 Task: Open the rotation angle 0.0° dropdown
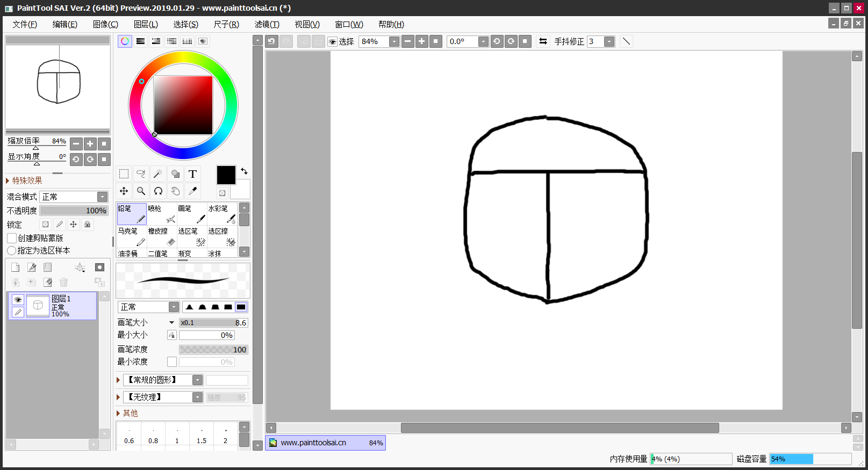pos(483,41)
